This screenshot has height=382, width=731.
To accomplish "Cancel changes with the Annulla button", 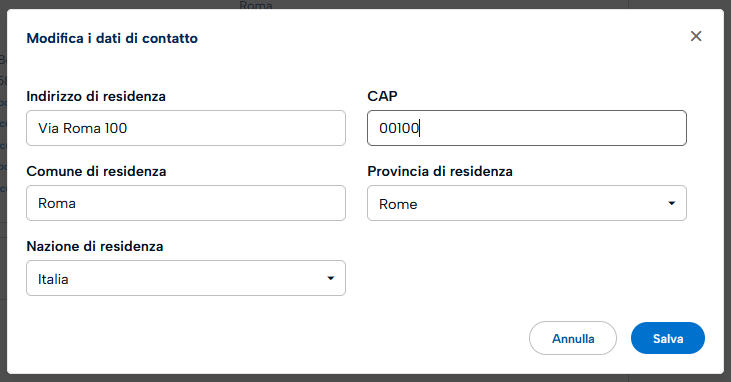I will click(573, 338).
